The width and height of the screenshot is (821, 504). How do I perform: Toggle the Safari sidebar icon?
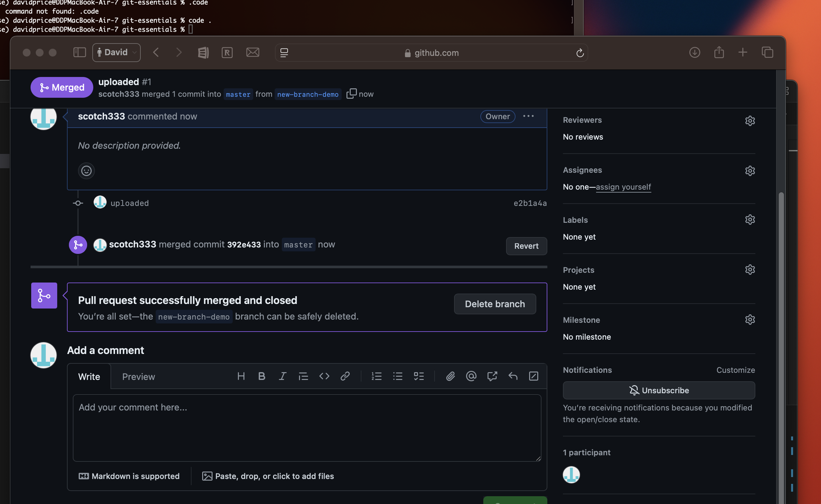coord(79,52)
